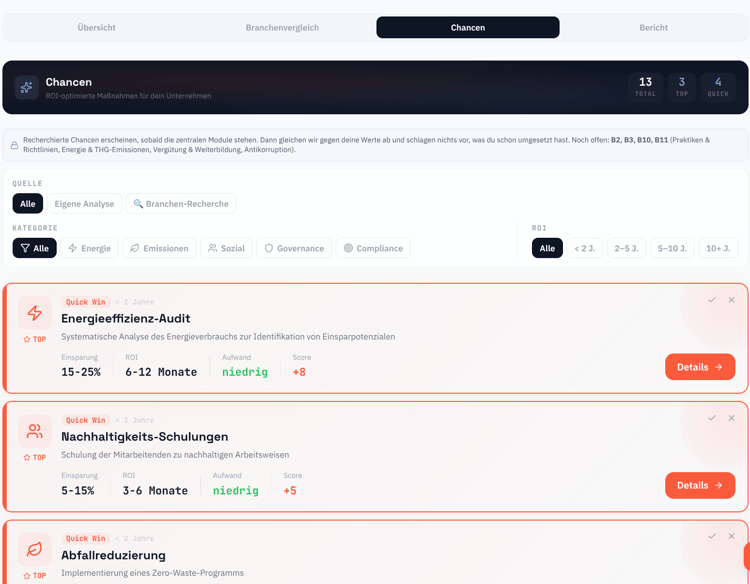750x584 pixels.
Task: Open Details for Energieeffizienz-Audit
Action: click(x=700, y=367)
